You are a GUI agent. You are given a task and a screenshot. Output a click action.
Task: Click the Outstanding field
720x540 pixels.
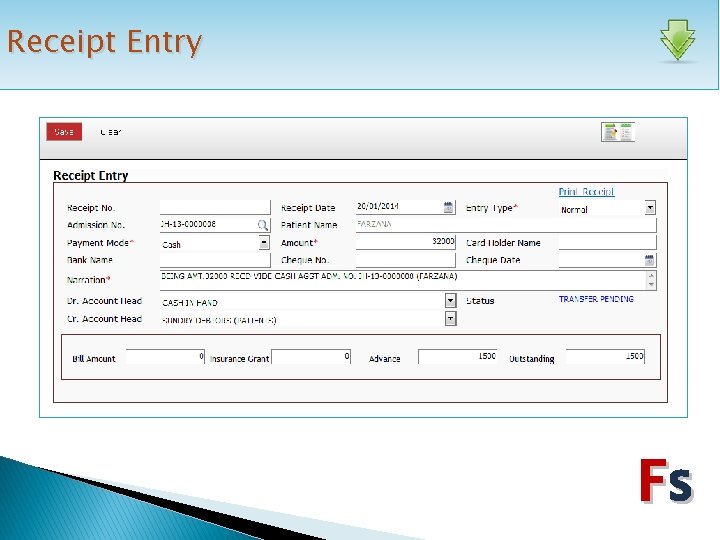605,357
